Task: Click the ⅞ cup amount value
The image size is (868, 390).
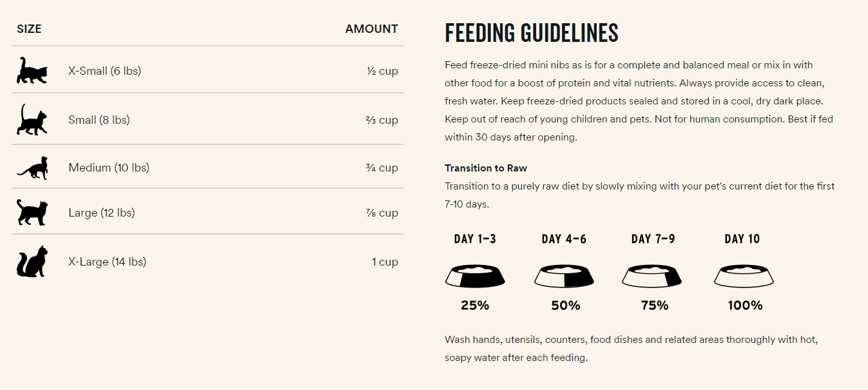Action: tap(381, 213)
